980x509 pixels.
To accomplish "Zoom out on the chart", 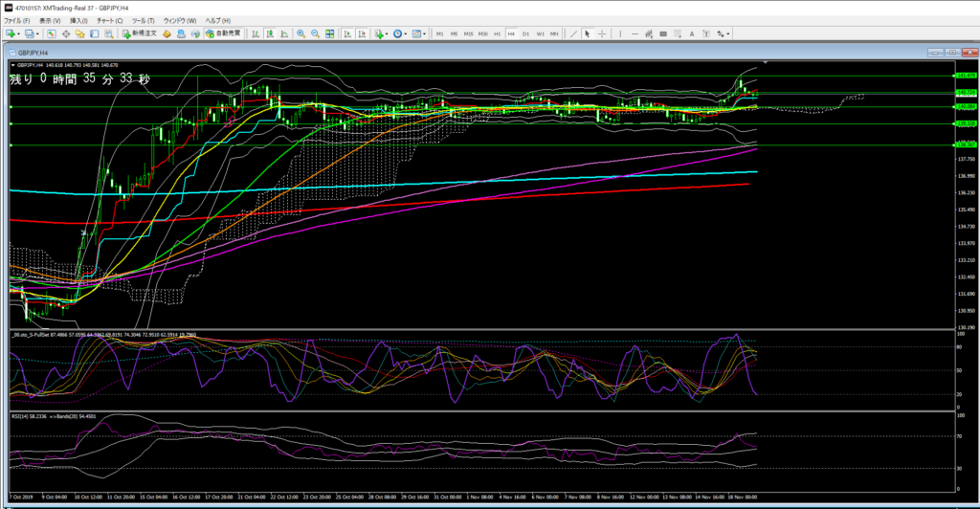I will click(x=316, y=33).
